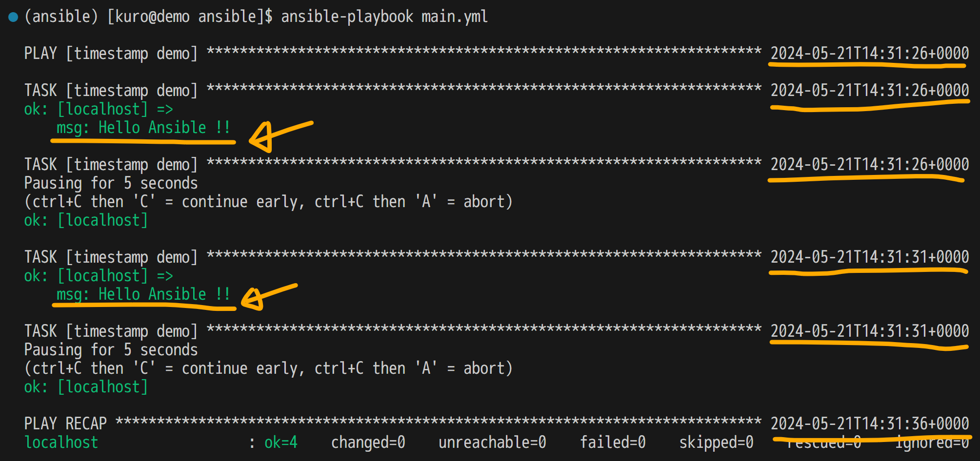This screenshot has width=980, height=461.
Task: Click the [kuro@demo ansible]$ shell prompt
Action: (x=190, y=17)
